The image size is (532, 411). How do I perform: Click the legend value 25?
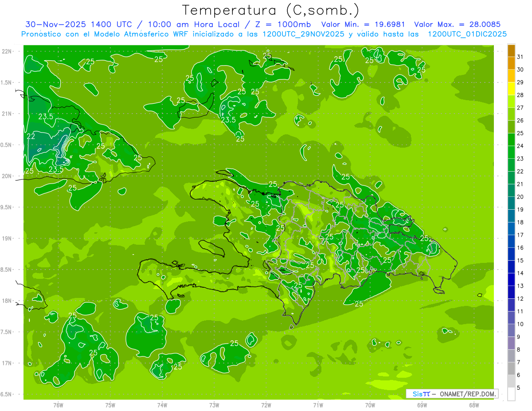[520, 133]
